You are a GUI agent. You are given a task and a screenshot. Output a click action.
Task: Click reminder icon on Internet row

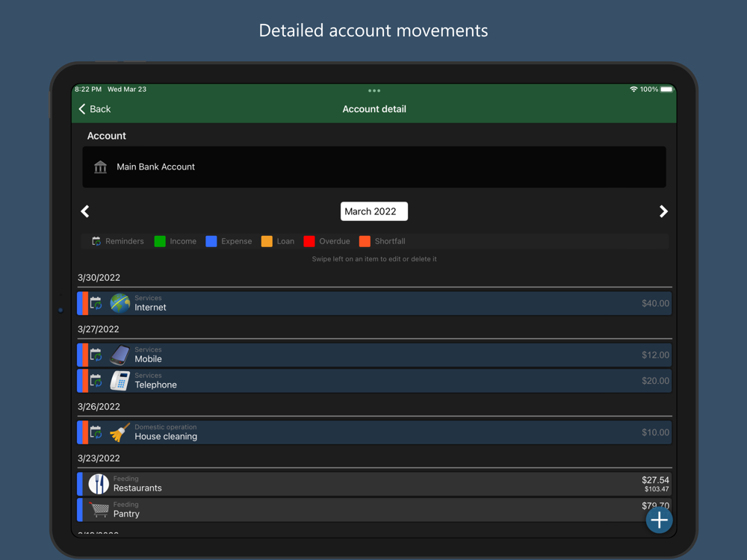[x=96, y=303]
